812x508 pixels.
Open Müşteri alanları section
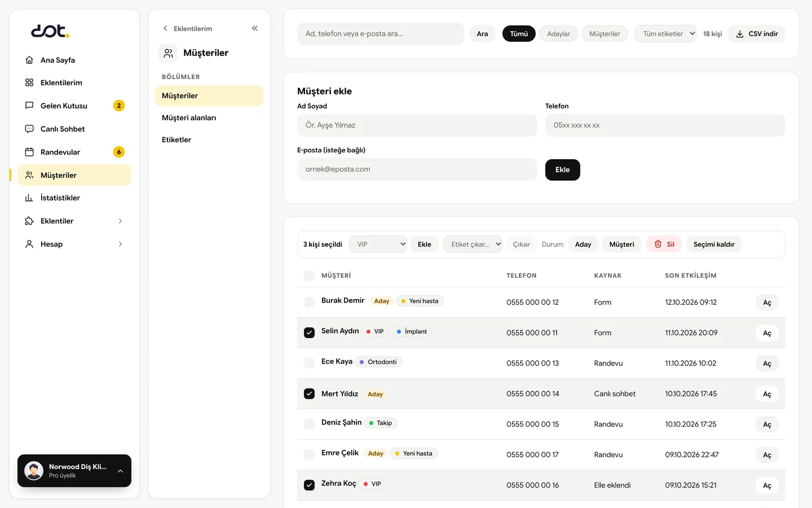point(209,117)
